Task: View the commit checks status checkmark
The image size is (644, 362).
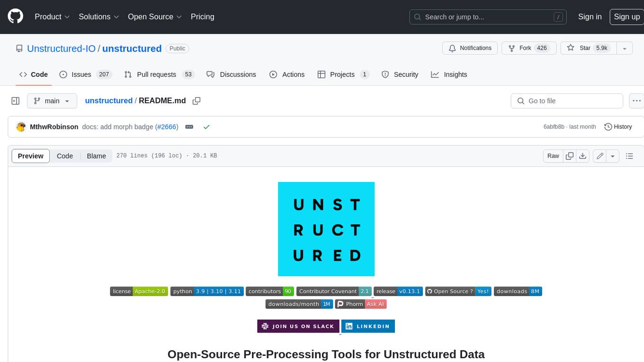Action: coord(206,127)
